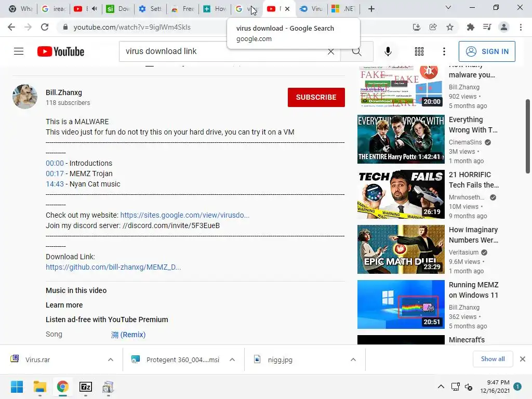
Task: Reload the current page
Action: point(45,27)
